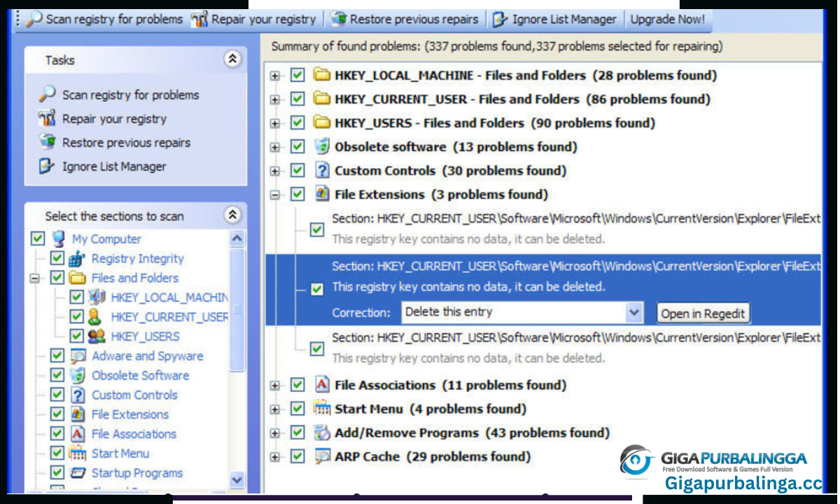Click File Associations icon in left tree
This screenshot has height=504, width=840.
pos(78,434)
